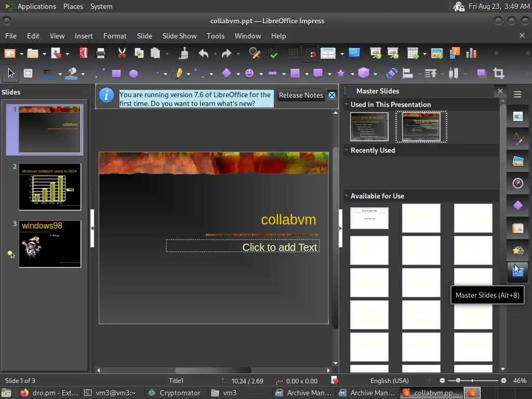This screenshot has height=399, width=532.
Task: Start slideshow from current slide icon
Action: pyautogui.click(x=393, y=54)
